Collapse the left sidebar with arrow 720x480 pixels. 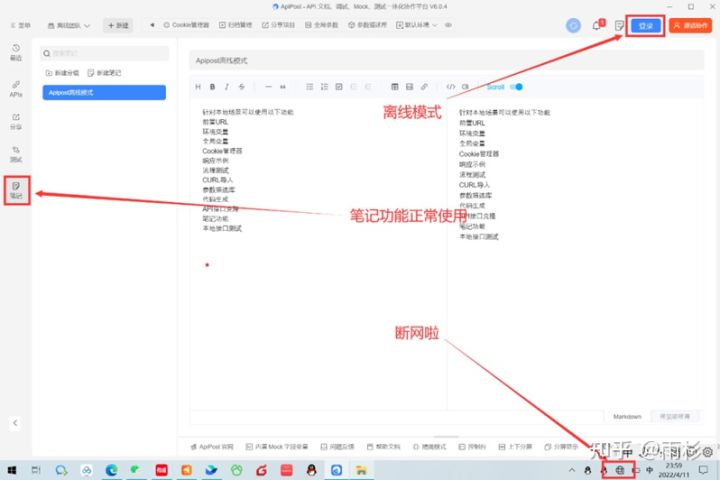point(15,423)
